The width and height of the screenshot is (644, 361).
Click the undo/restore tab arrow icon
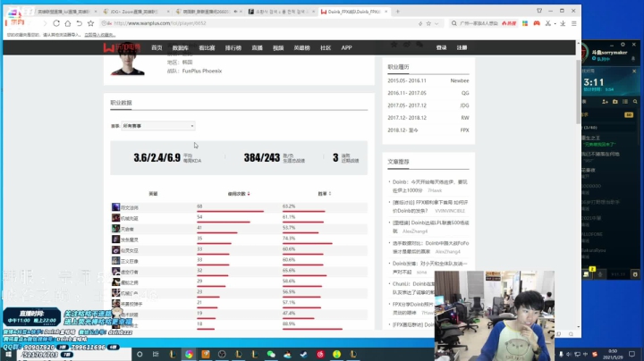tap(80, 23)
